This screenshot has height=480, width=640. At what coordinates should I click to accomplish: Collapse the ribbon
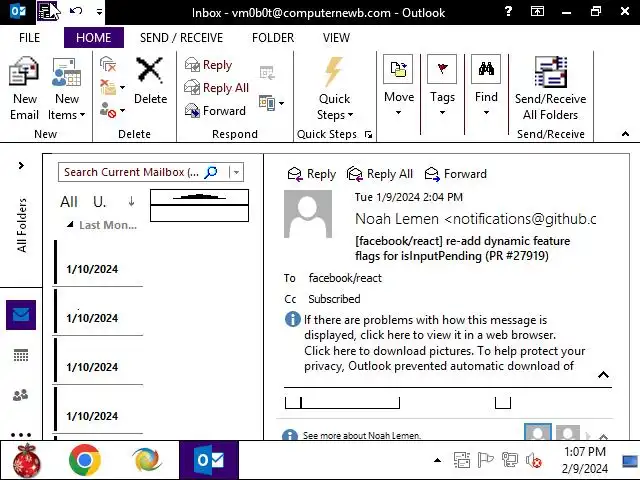[x=625, y=134]
